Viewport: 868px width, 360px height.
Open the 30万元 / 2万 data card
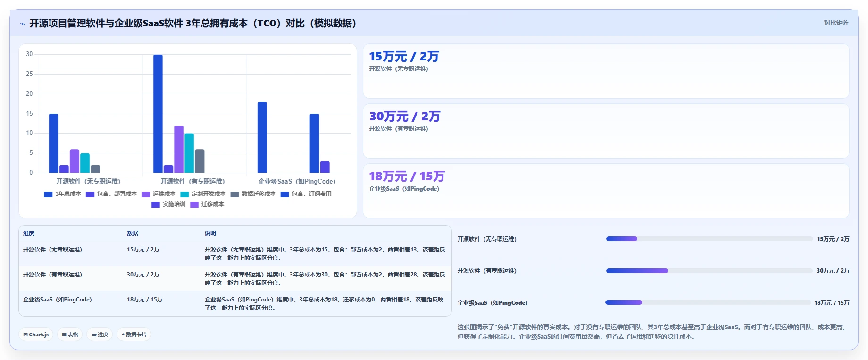pyautogui.click(x=606, y=131)
